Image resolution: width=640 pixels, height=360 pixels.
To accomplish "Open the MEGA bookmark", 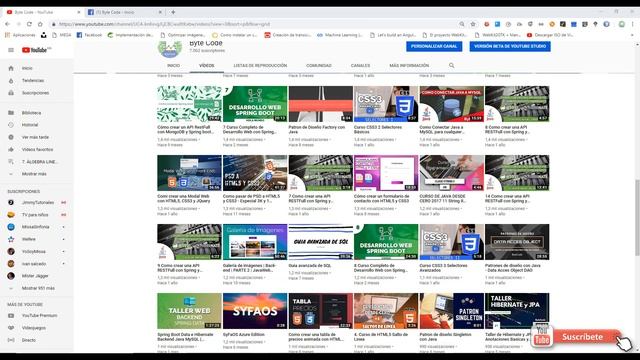I will tap(62, 35).
